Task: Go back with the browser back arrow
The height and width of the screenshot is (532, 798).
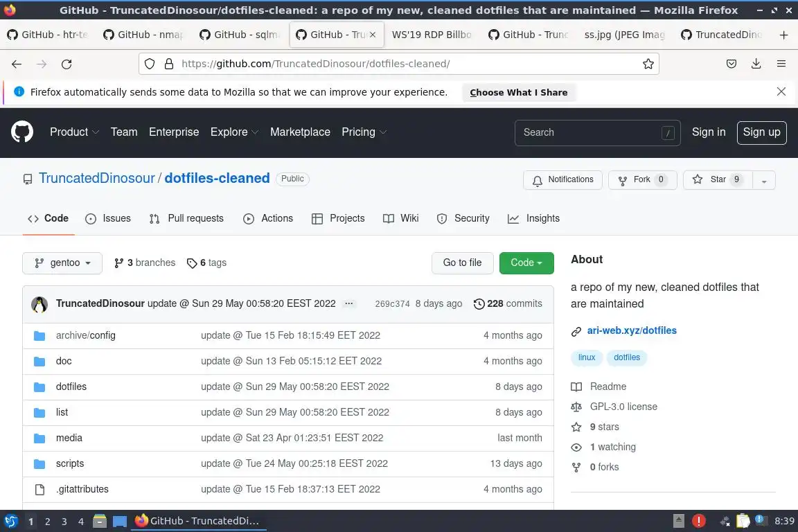Action: (x=17, y=64)
